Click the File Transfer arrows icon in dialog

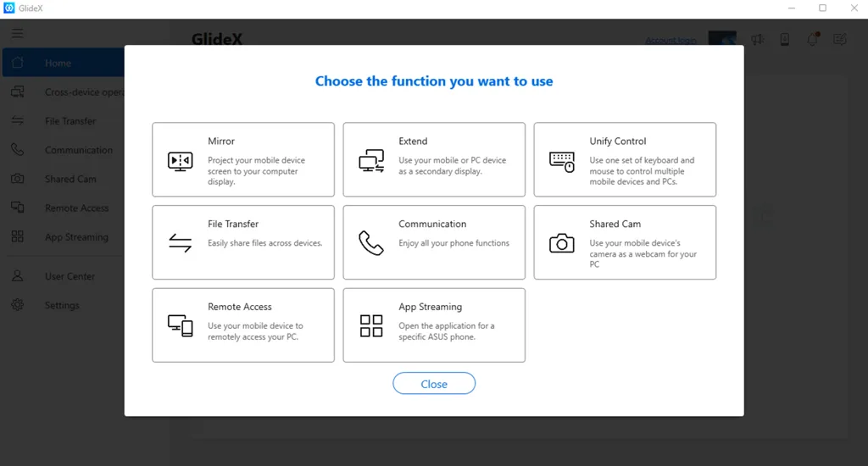point(181,243)
